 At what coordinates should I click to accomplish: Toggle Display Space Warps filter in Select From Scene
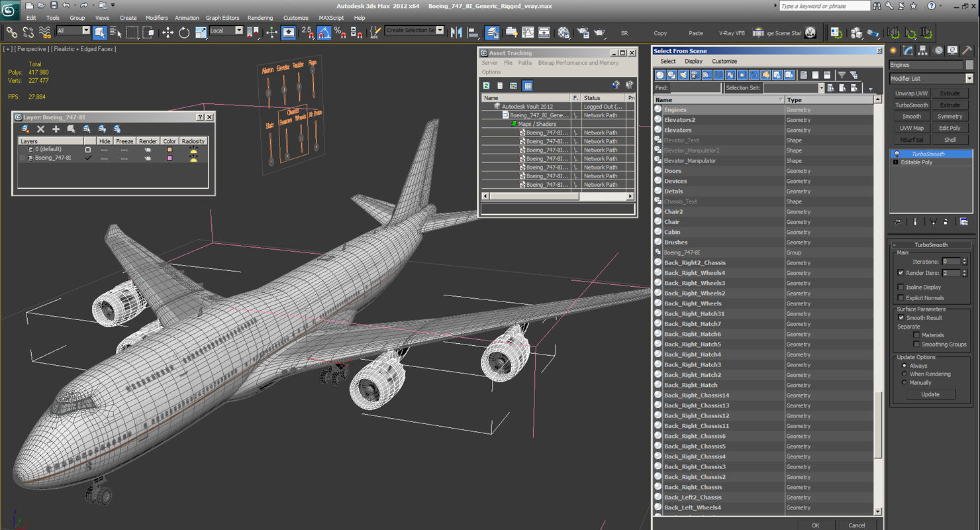point(718,75)
